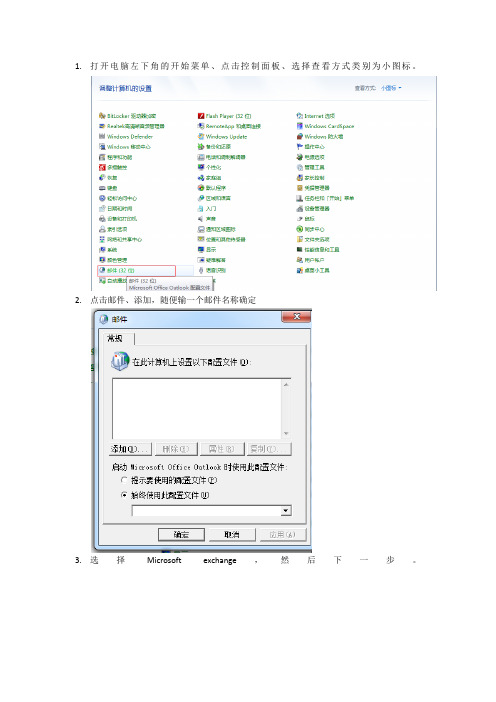Open Power Options (电源选项) item
This screenshot has height=702, width=496.
click(x=310, y=157)
